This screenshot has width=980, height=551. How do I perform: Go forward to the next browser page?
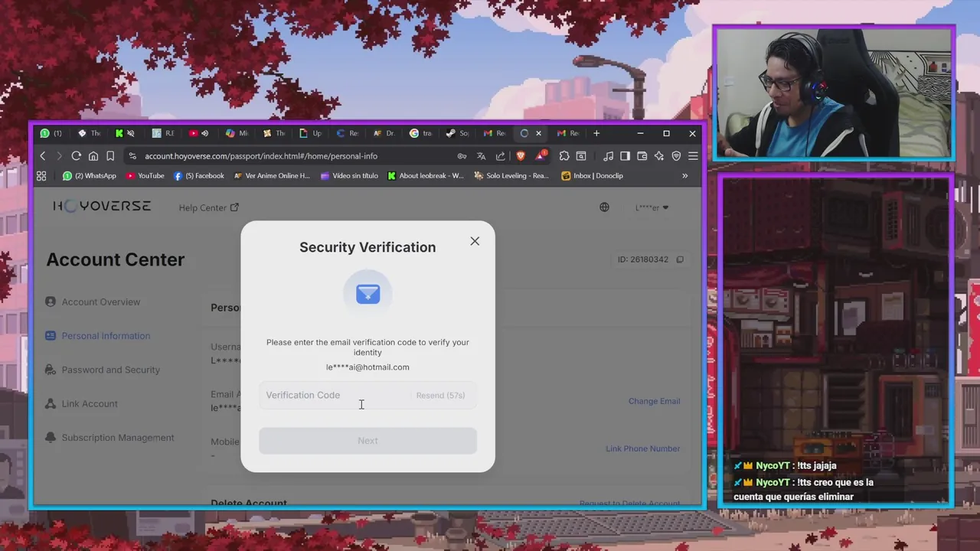[60, 156]
